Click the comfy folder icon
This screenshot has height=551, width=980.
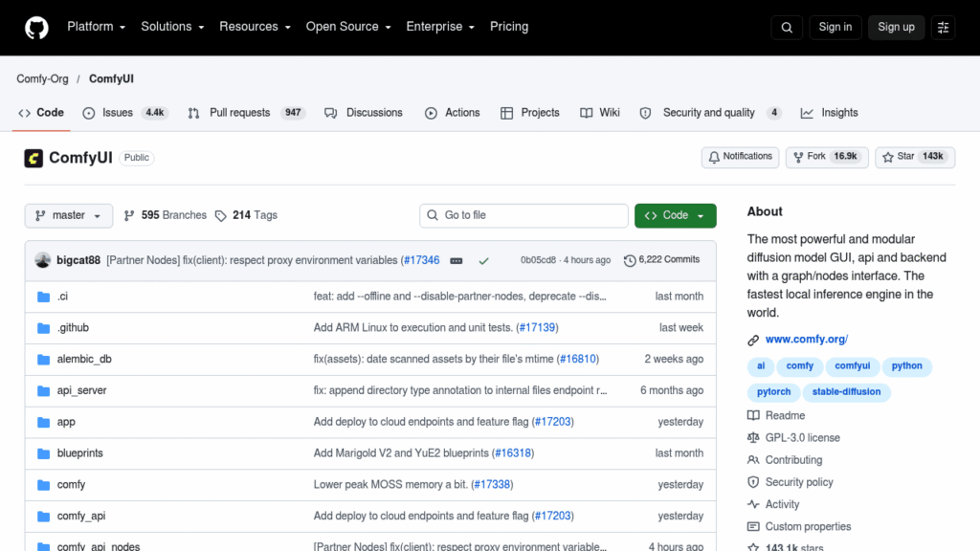pyautogui.click(x=43, y=485)
